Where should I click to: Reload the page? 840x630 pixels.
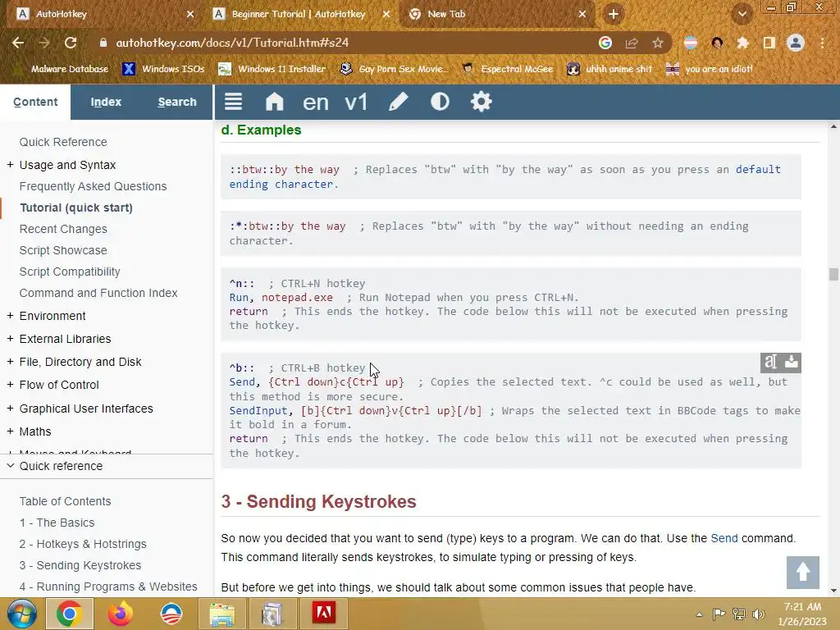(71, 43)
